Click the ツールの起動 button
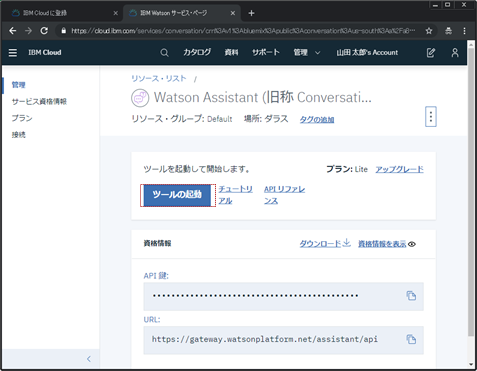The height and width of the screenshot is (371, 477). 177,195
